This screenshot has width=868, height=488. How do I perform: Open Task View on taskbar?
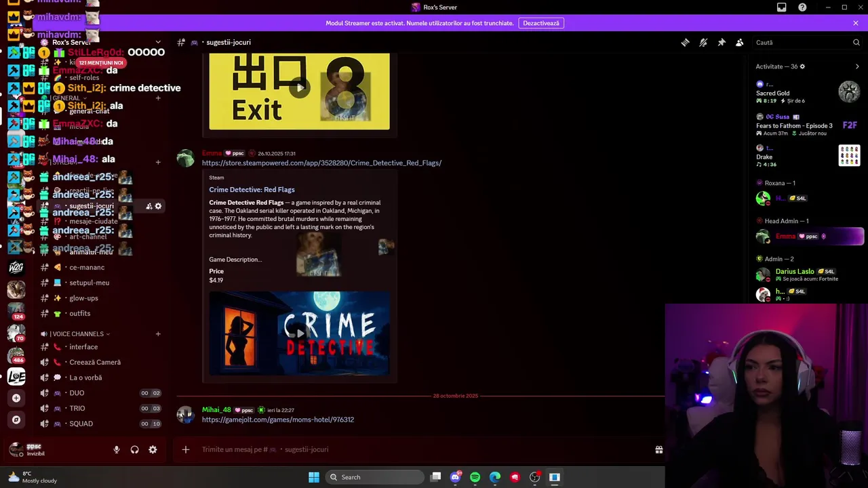436,477
